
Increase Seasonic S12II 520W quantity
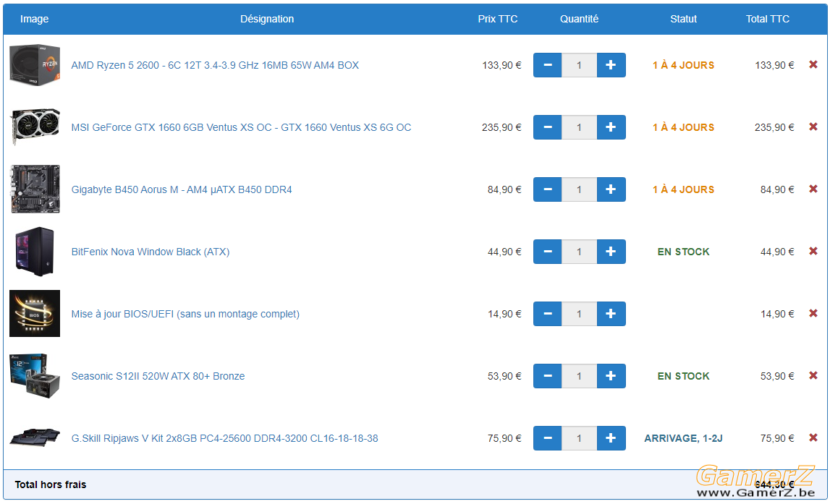[611, 376]
